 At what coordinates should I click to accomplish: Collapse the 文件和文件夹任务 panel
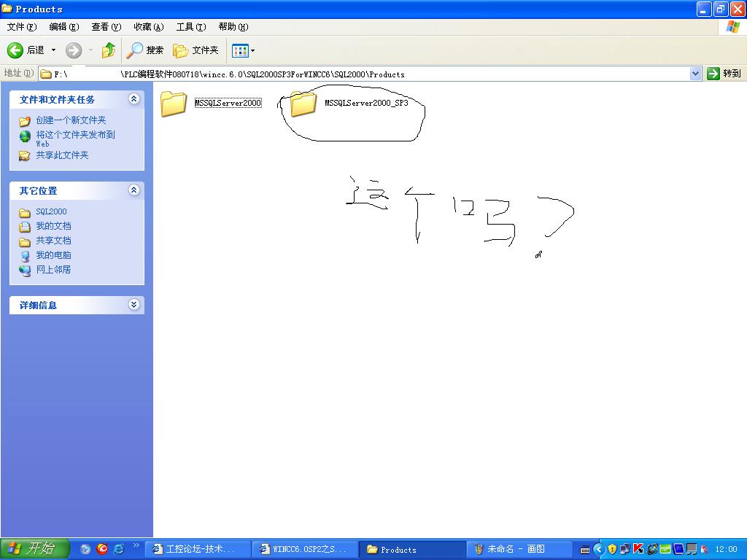click(x=134, y=99)
